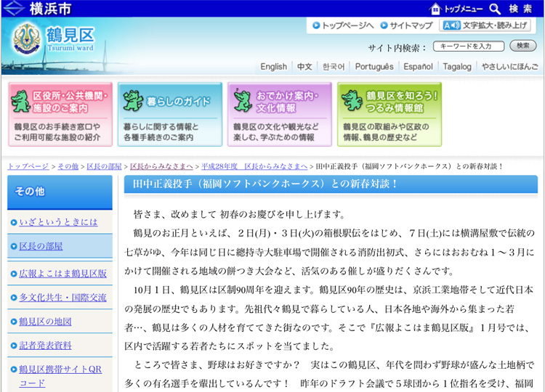Click the house icon for Top Menu
This screenshot has height=392, width=545.
coord(436,9)
